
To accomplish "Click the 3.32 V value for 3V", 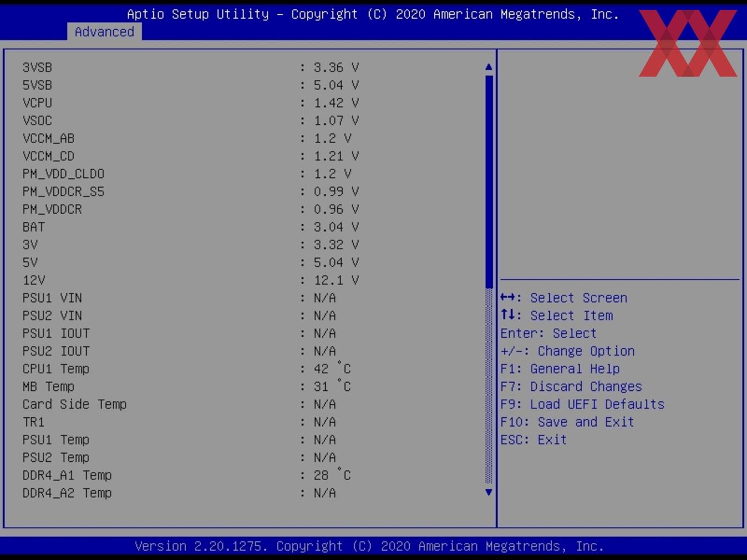I will pyautogui.click(x=336, y=245).
